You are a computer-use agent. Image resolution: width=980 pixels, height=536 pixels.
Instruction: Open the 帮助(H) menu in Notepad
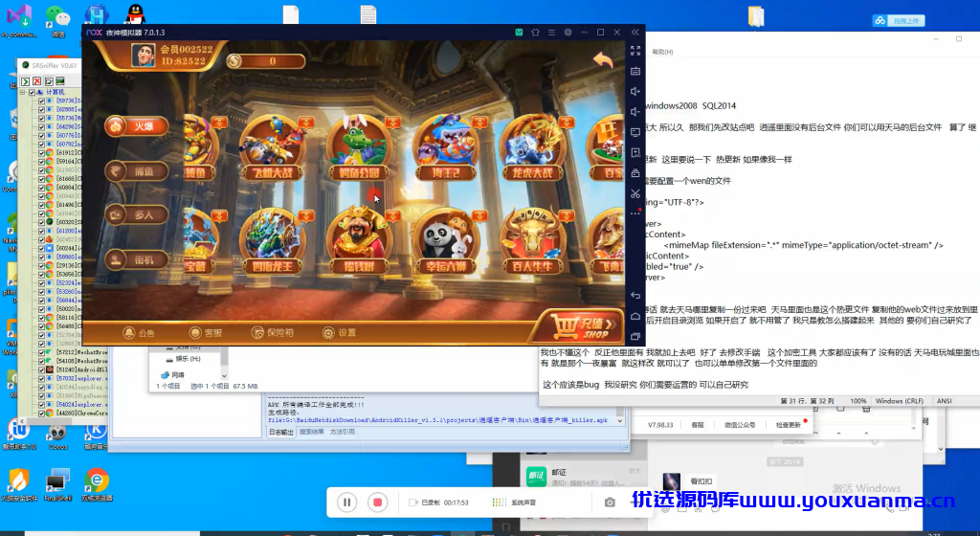(x=662, y=52)
